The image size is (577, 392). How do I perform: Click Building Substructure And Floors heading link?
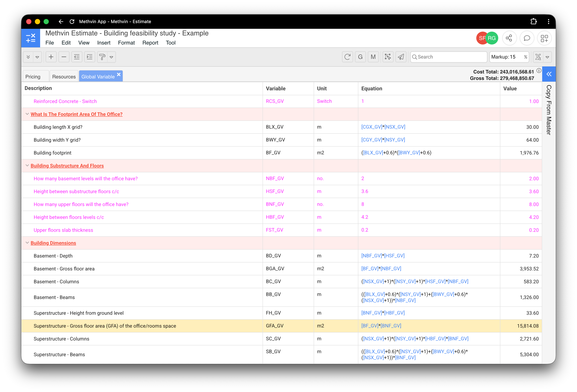point(67,166)
